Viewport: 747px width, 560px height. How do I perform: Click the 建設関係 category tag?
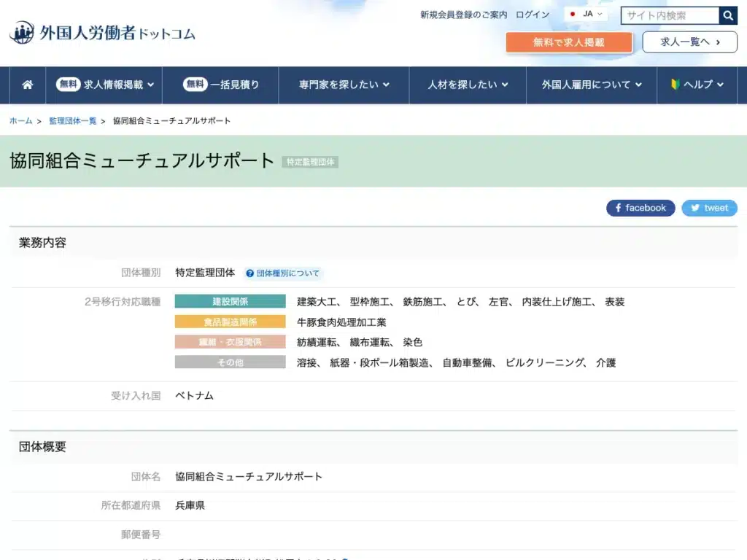click(x=230, y=301)
